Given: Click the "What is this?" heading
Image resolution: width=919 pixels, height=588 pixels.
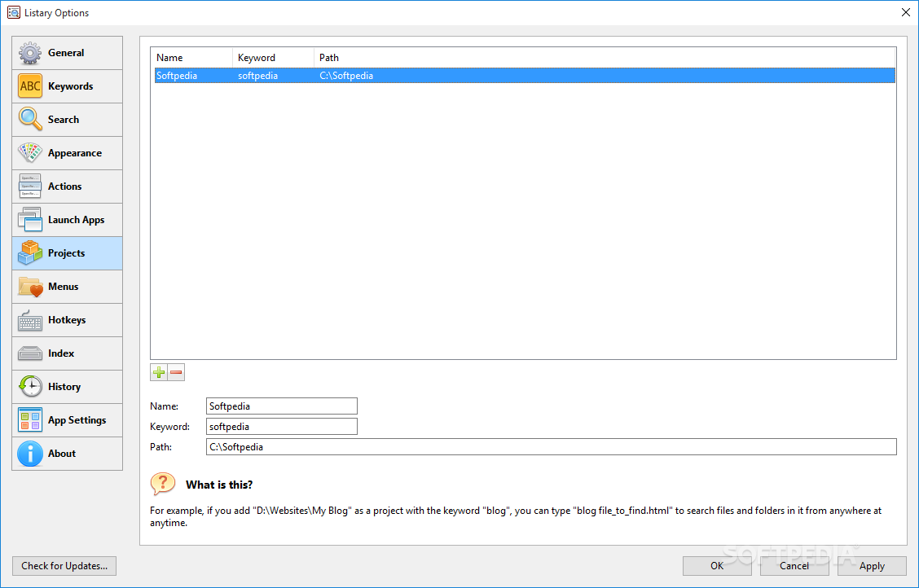Looking at the screenshot, I should click(x=219, y=485).
